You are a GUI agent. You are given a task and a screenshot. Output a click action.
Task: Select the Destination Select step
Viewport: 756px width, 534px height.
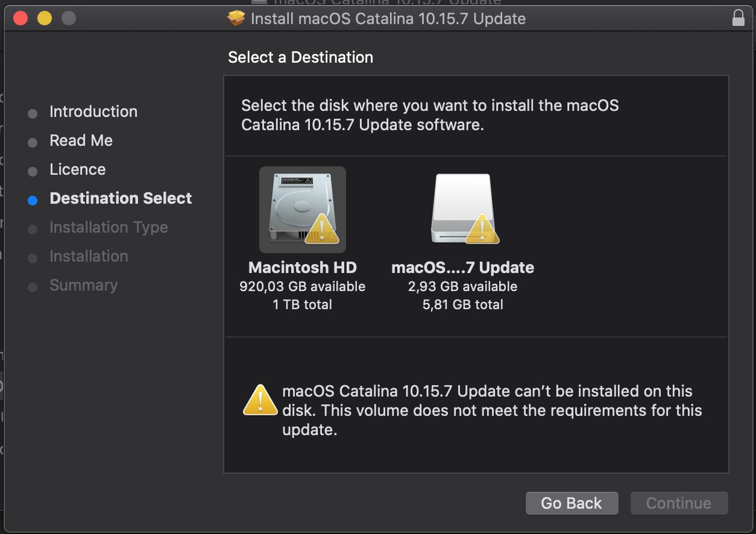click(x=121, y=198)
